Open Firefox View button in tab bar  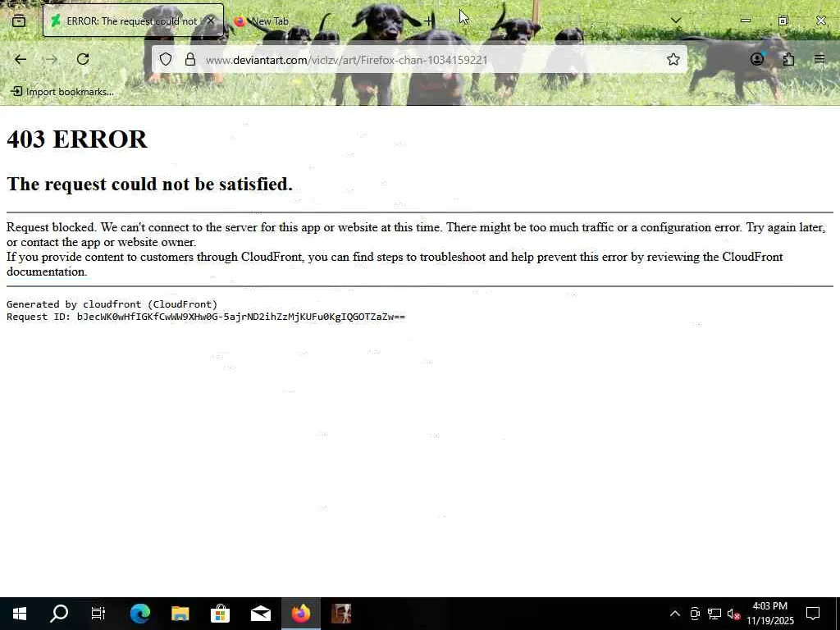click(x=19, y=21)
